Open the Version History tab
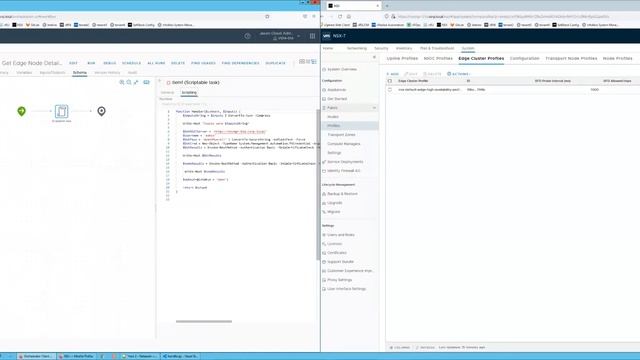This screenshot has width=640, height=360. point(107,73)
